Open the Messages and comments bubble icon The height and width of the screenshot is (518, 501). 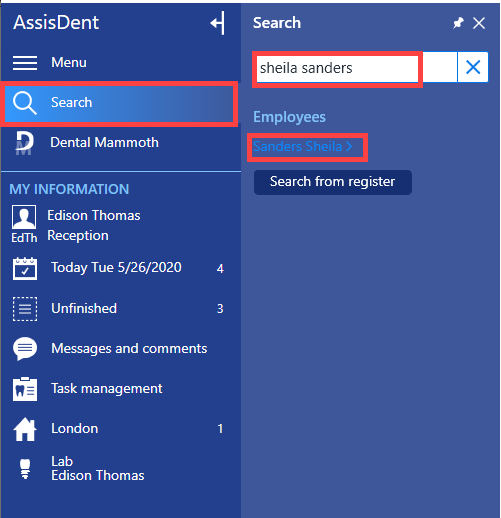coord(25,349)
